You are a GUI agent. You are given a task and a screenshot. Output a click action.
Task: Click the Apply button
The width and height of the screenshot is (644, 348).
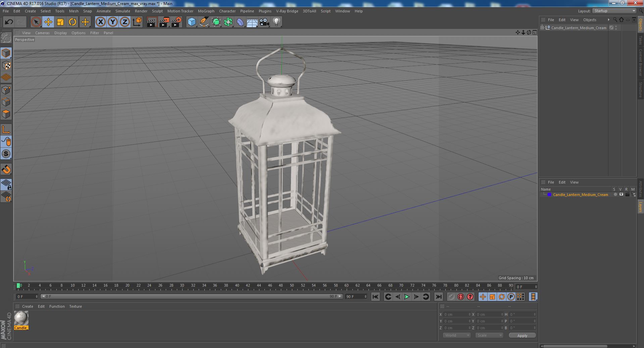[522, 335]
